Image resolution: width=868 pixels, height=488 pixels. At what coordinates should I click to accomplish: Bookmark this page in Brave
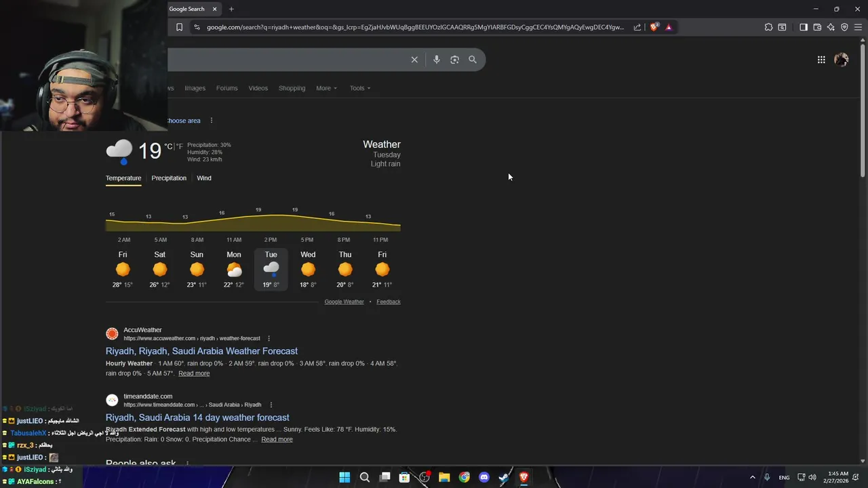[x=179, y=27]
